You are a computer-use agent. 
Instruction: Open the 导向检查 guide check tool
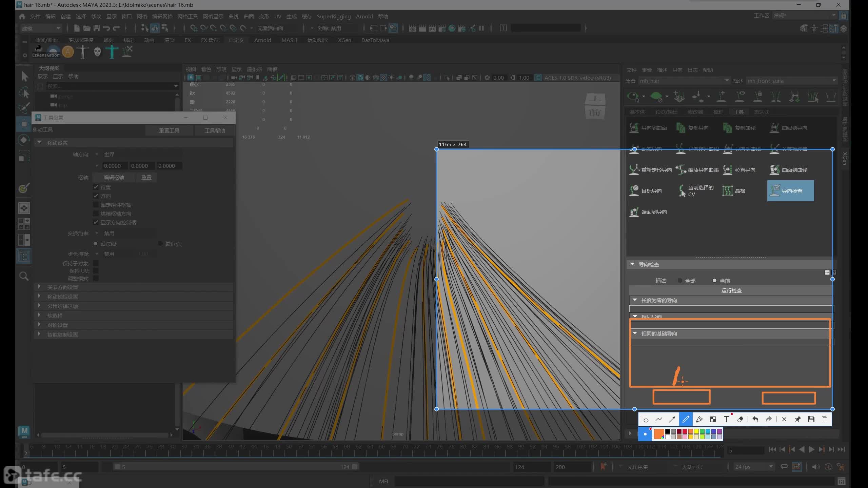pyautogui.click(x=790, y=191)
